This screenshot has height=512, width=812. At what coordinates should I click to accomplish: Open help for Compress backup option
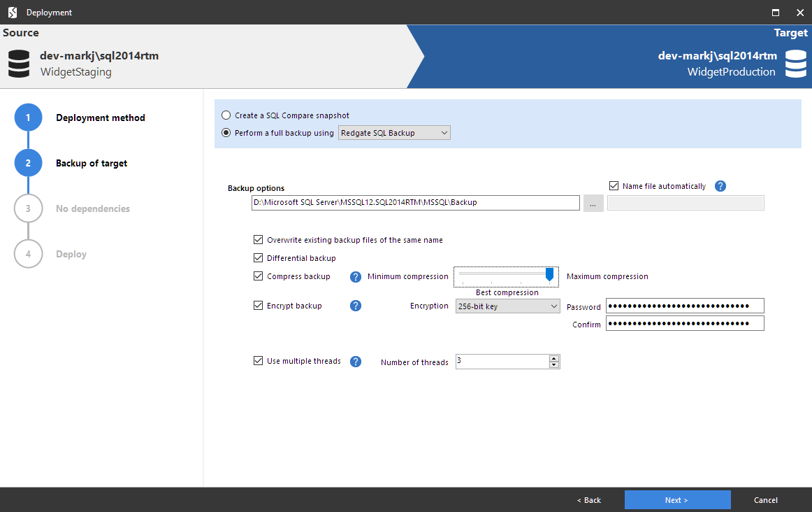(356, 276)
